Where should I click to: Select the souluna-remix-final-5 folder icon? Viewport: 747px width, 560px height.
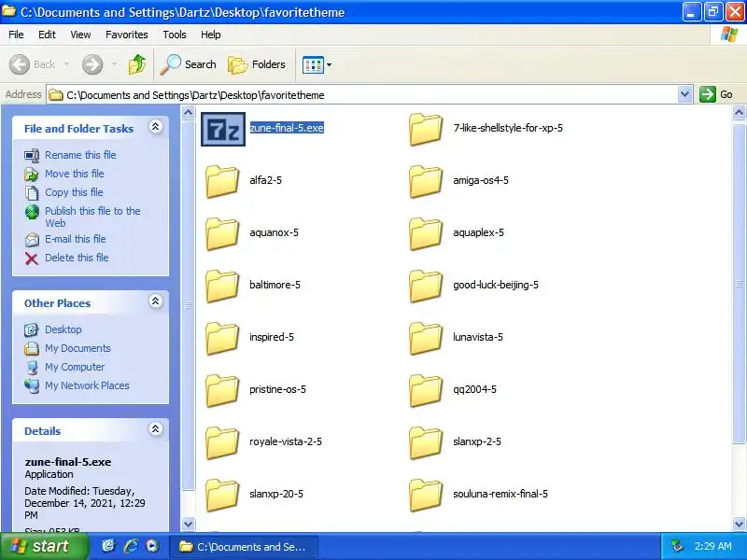pyautogui.click(x=426, y=495)
